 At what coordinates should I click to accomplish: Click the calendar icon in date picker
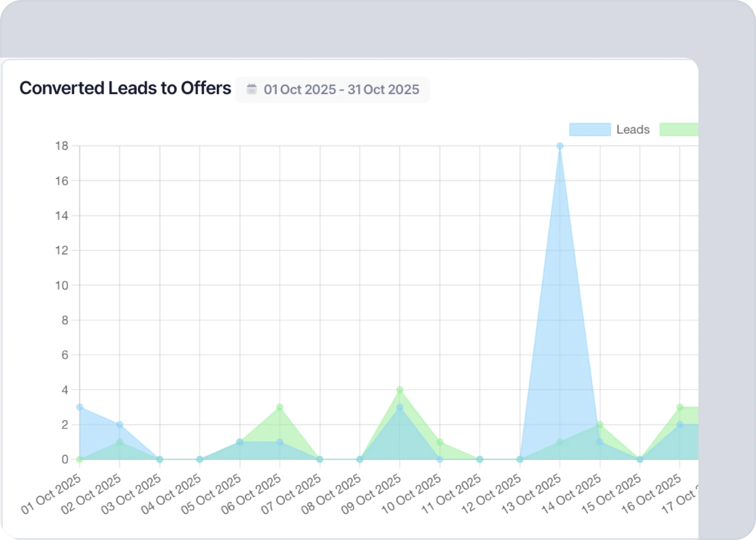[x=252, y=89]
